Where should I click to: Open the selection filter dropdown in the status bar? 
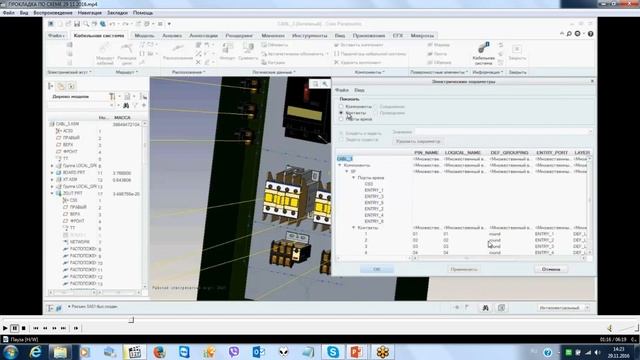587,308
